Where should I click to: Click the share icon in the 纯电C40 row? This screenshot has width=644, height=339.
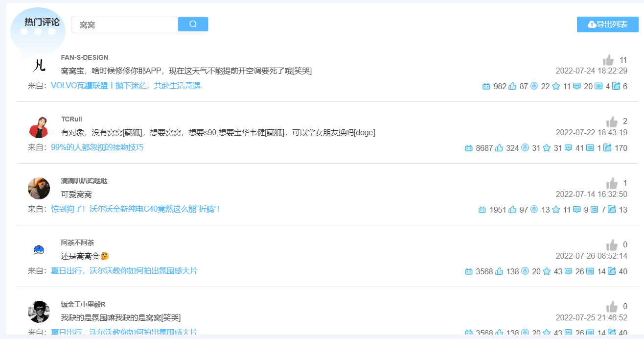coord(612,209)
